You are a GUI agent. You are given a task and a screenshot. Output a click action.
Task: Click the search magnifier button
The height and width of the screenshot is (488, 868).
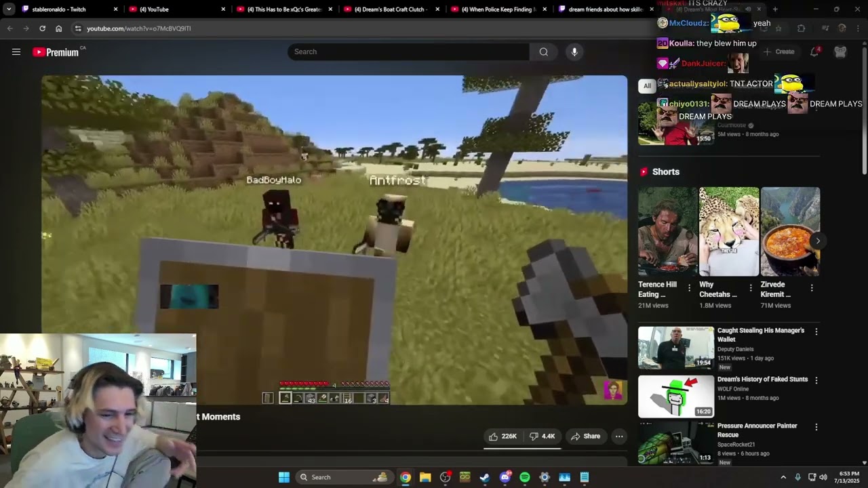coord(543,52)
